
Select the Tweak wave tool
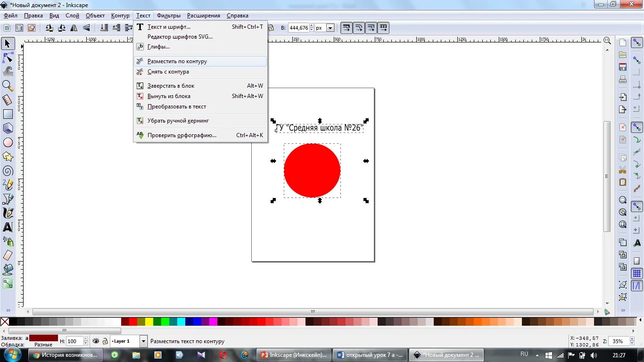click(x=8, y=72)
